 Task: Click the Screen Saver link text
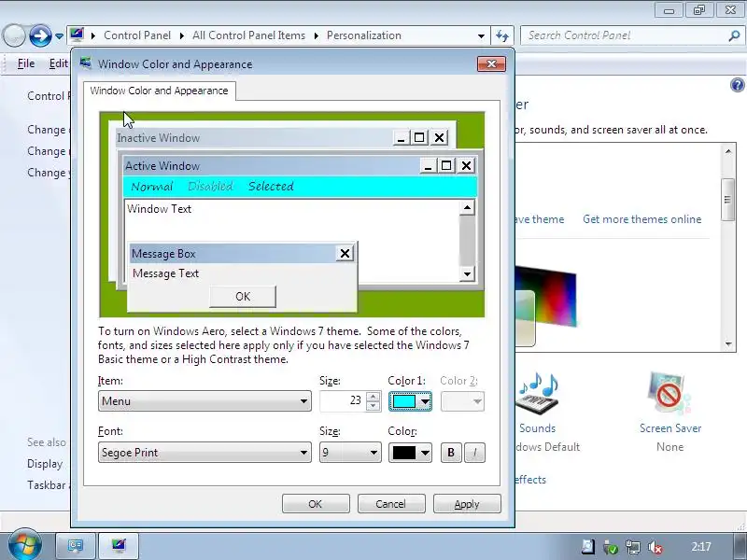coord(669,428)
